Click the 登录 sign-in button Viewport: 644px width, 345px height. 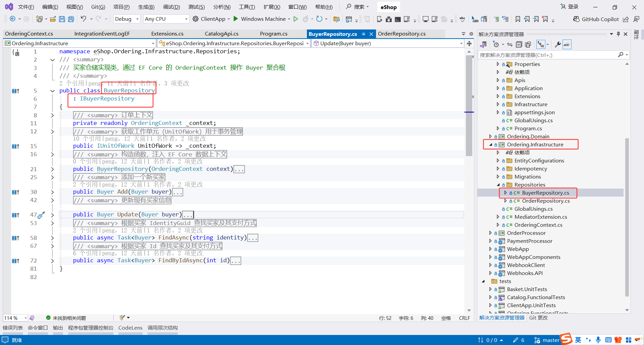coord(570,7)
